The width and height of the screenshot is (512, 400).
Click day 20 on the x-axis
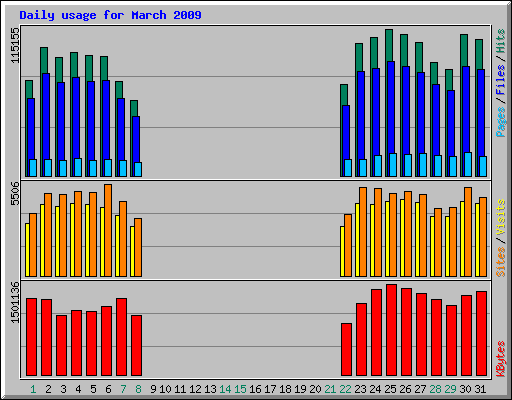[x=315, y=389]
